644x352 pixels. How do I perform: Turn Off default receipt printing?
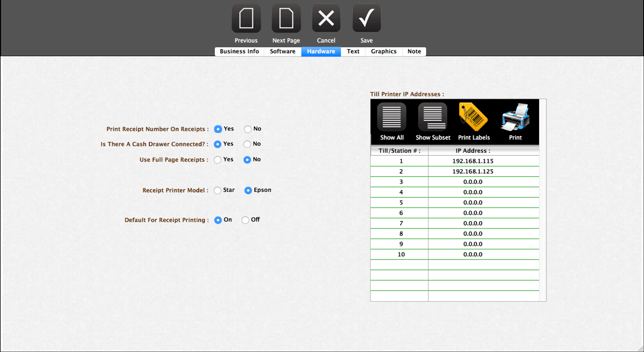[x=245, y=220]
